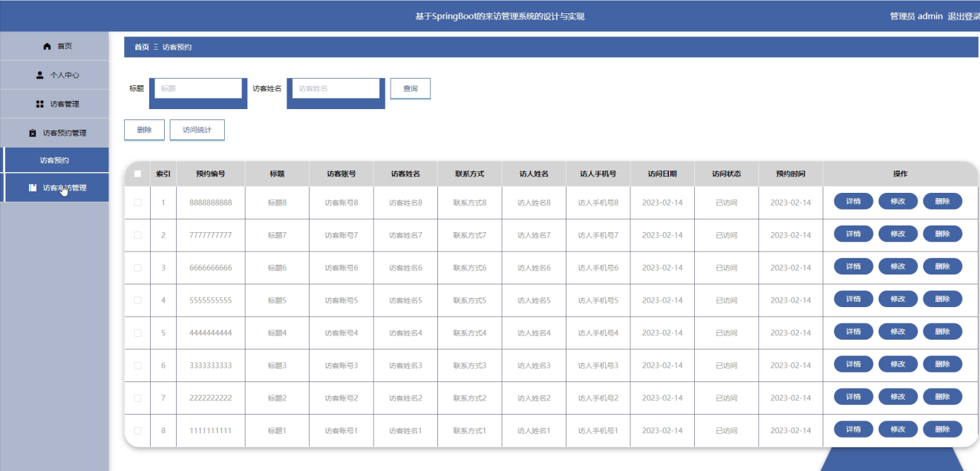
Task: Click 访问统计 to view statistics
Action: pos(197,129)
